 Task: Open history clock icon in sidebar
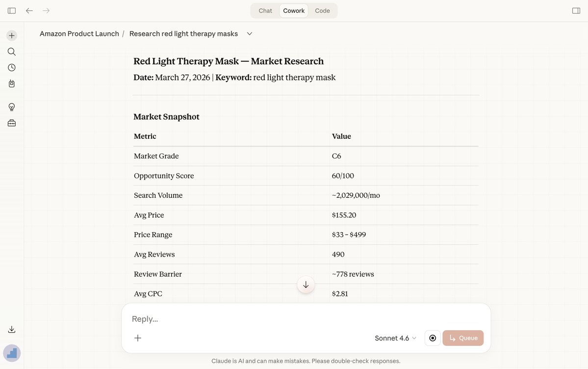pyautogui.click(x=12, y=68)
